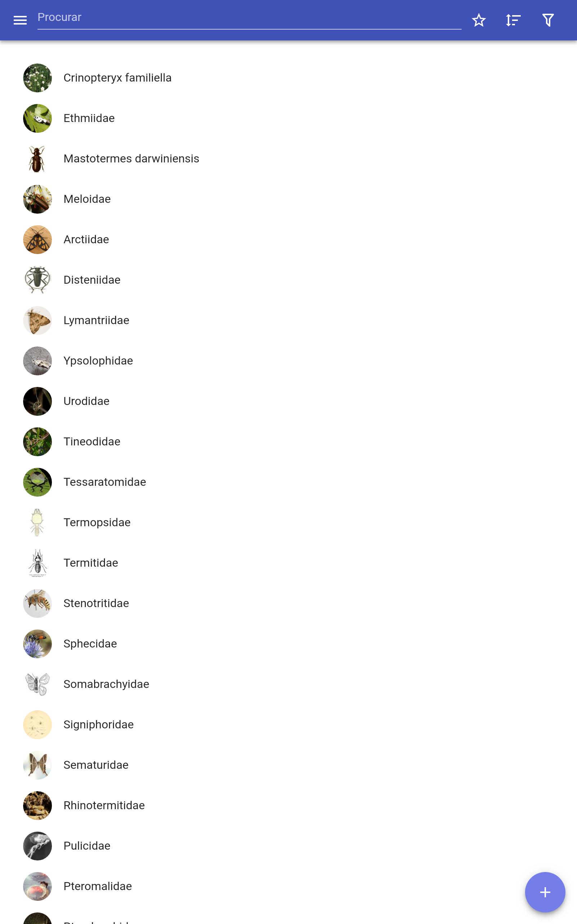Toggle the favorites star filter
577x924 pixels.
point(479,20)
